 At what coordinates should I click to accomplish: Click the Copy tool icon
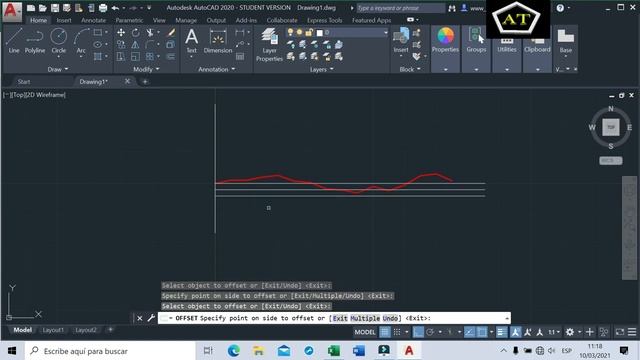(121, 44)
